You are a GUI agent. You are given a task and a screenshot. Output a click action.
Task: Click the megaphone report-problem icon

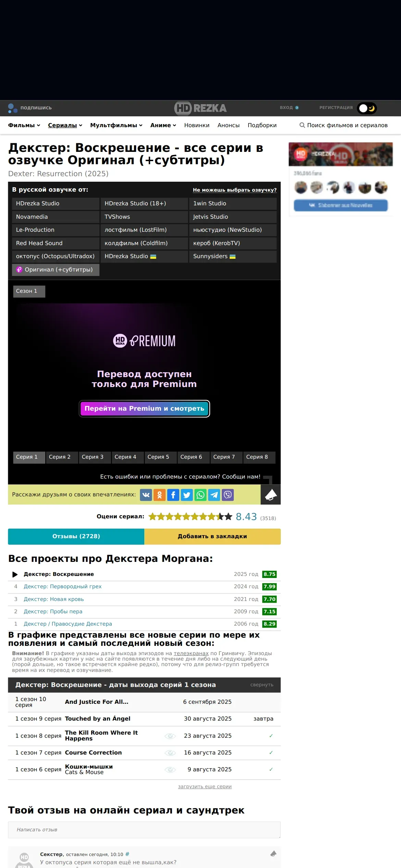[x=271, y=495]
